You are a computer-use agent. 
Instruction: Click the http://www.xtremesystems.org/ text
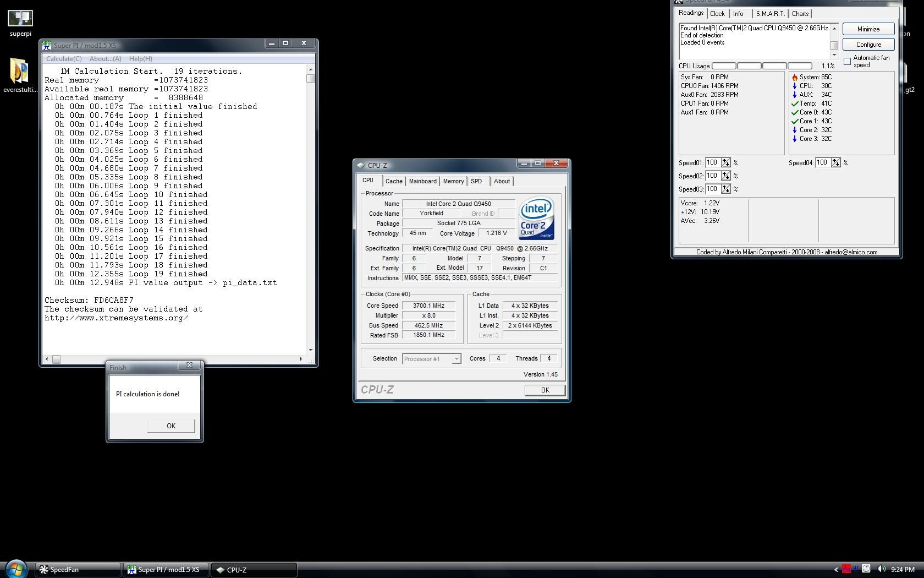coord(117,318)
